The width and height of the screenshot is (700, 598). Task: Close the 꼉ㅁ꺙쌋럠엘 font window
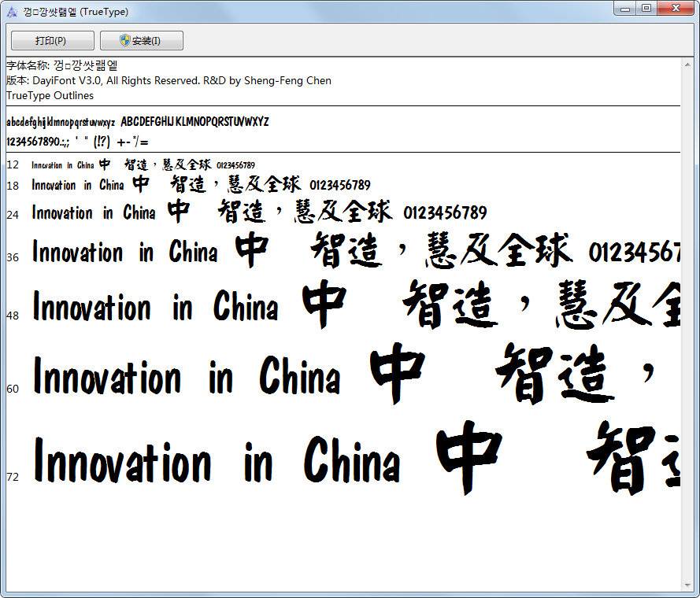point(674,9)
